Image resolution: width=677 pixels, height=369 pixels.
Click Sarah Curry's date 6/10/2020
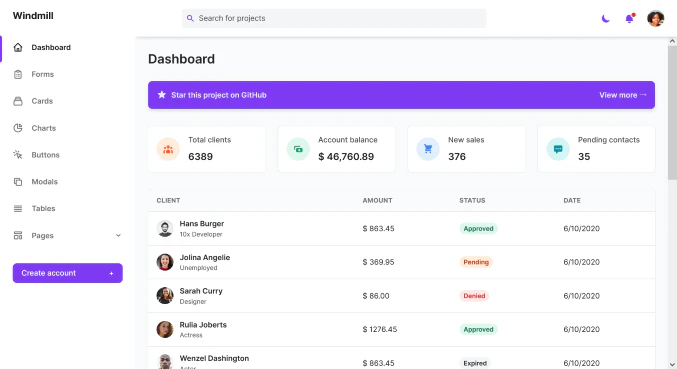coord(581,296)
